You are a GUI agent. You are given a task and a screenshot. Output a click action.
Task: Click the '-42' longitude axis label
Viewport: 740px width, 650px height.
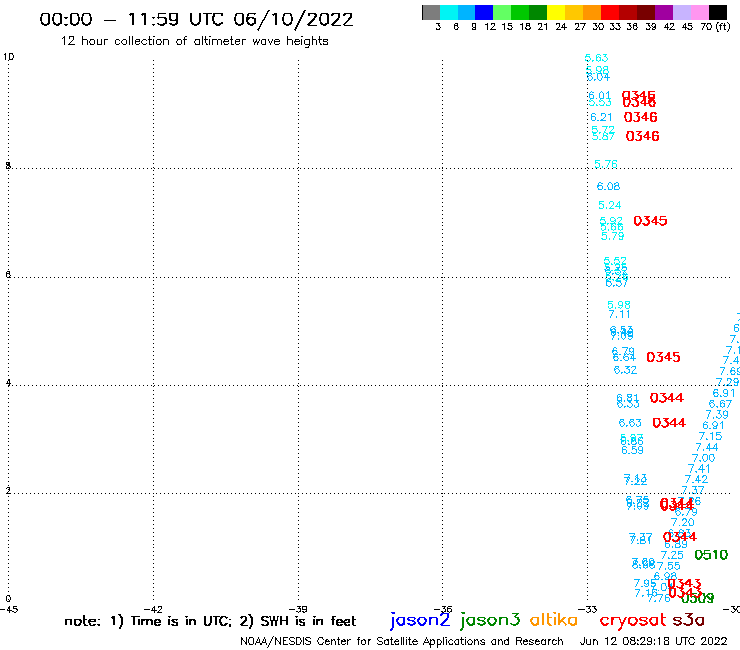(153, 609)
